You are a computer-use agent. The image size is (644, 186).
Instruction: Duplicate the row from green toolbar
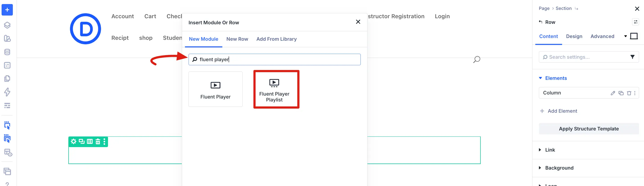[81, 141]
